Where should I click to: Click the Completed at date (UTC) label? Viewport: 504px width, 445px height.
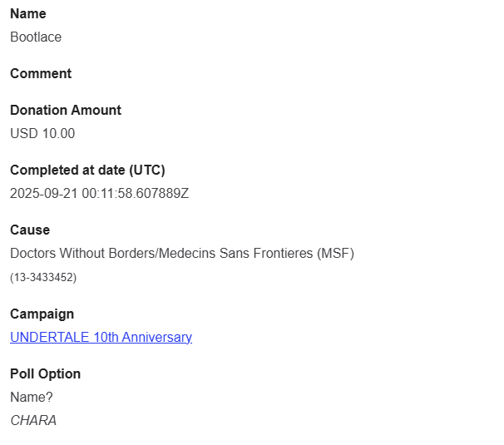pos(87,171)
